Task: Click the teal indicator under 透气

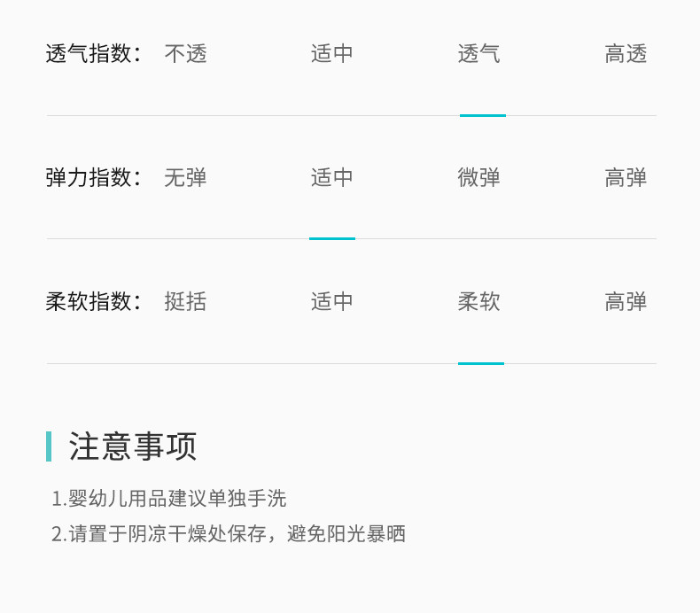Action: [x=483, y=115]
